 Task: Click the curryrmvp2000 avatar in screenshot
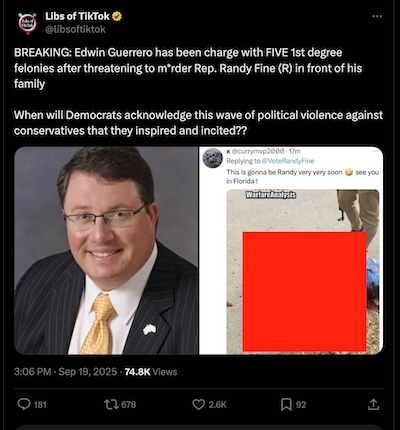(x=213, y=158)
